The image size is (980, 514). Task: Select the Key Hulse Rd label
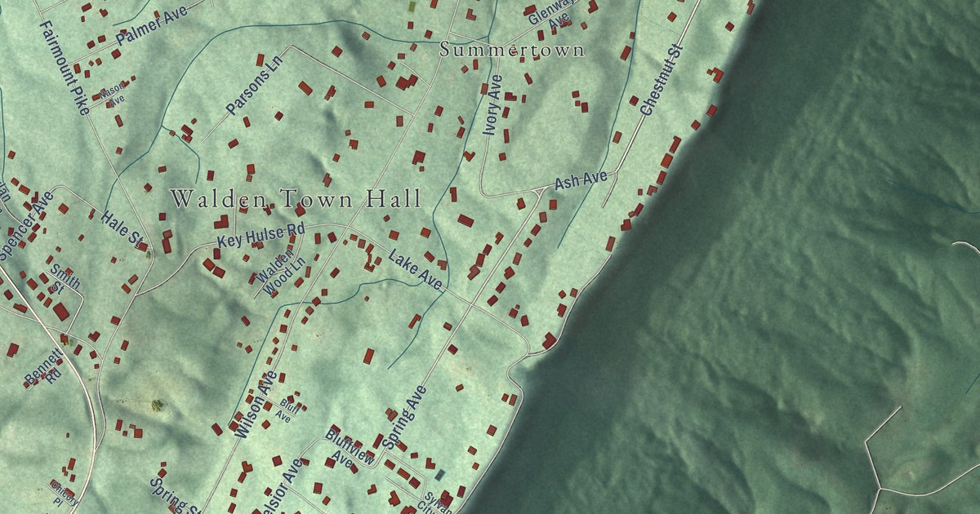click(260, 237)
